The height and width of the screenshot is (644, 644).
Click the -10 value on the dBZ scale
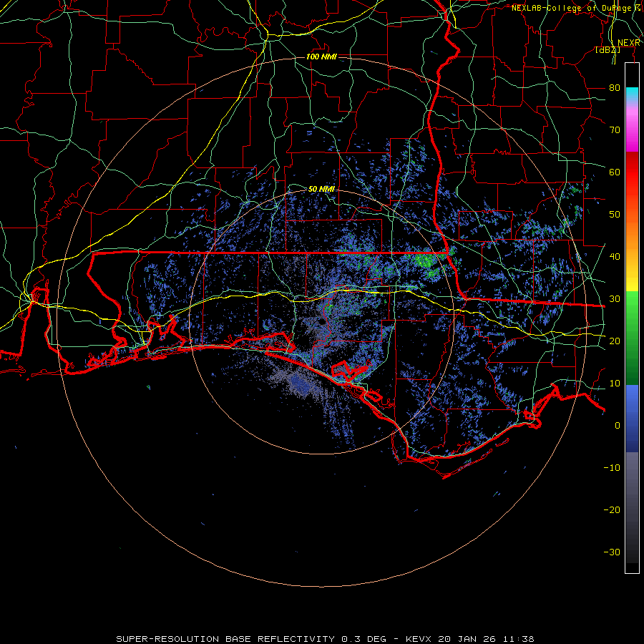point(612,467)
